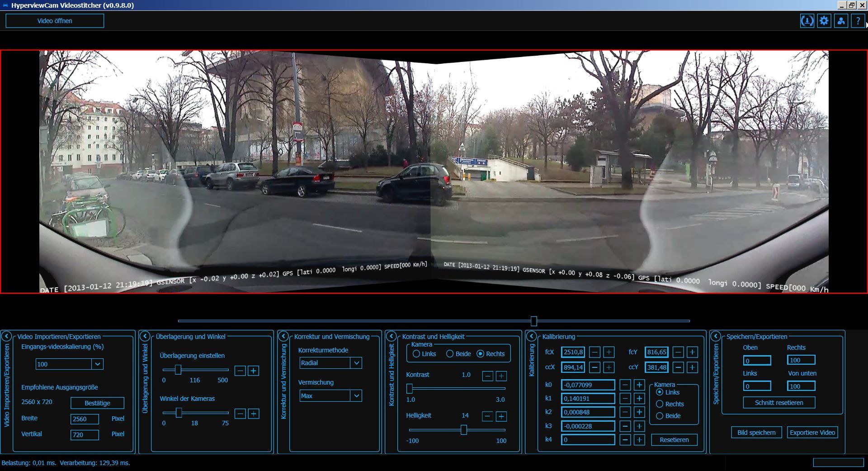Viewport: 868px width, 471px height.
Task: Click Resetieren in Kalibrierung
Action: (674, 440)
